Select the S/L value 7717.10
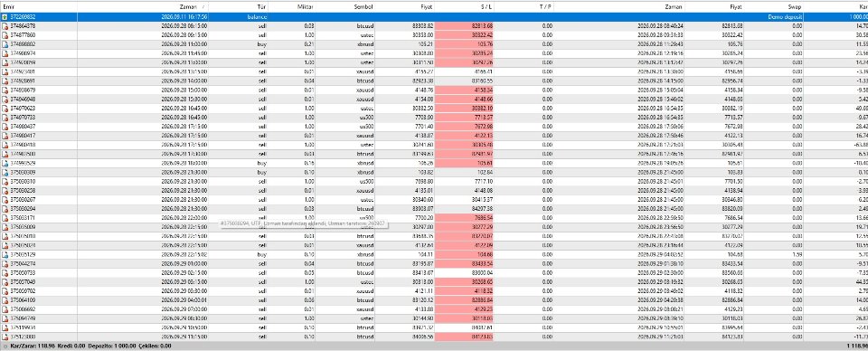The image size is (868, 351). point(483,182)
